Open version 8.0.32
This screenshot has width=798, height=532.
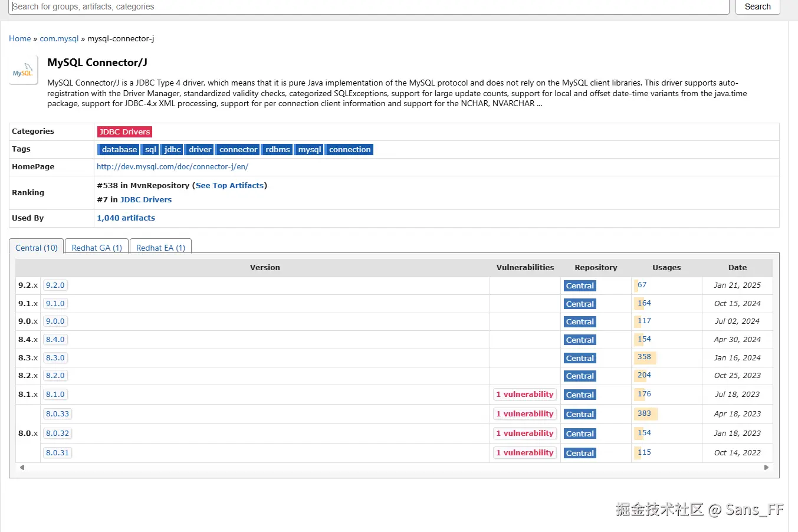coord(57,434)
